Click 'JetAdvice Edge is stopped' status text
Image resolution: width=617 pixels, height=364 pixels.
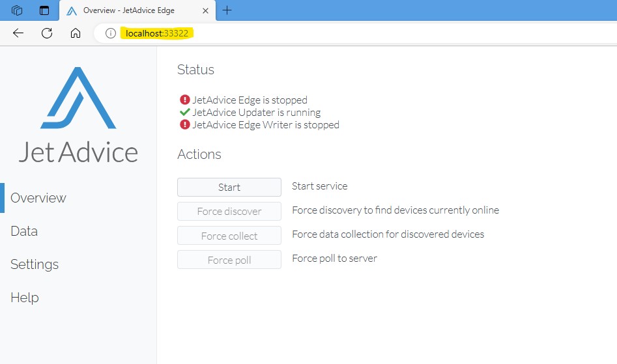250,100
